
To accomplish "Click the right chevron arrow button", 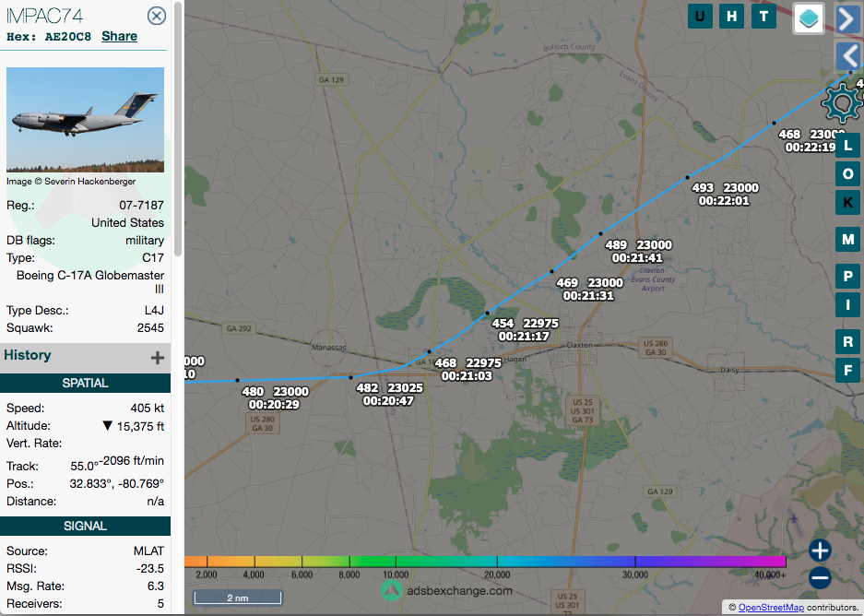I will [849, 18].
